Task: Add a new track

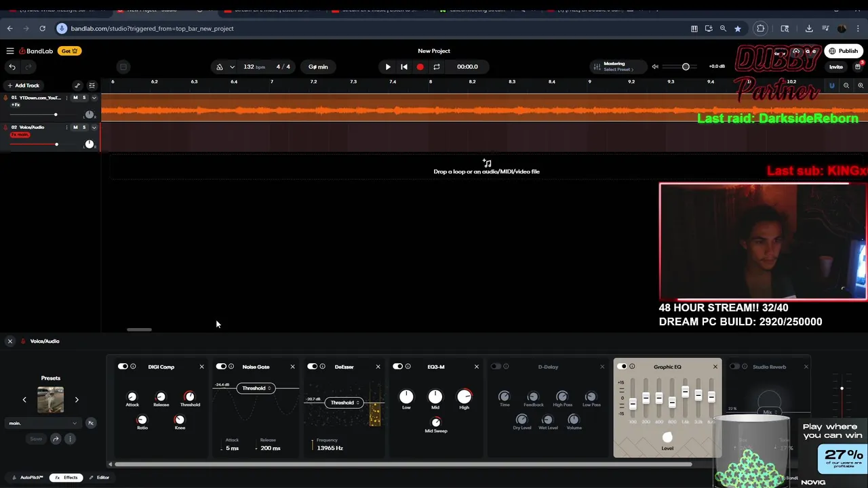Action: pyautogui.click(x=23, y=85)
